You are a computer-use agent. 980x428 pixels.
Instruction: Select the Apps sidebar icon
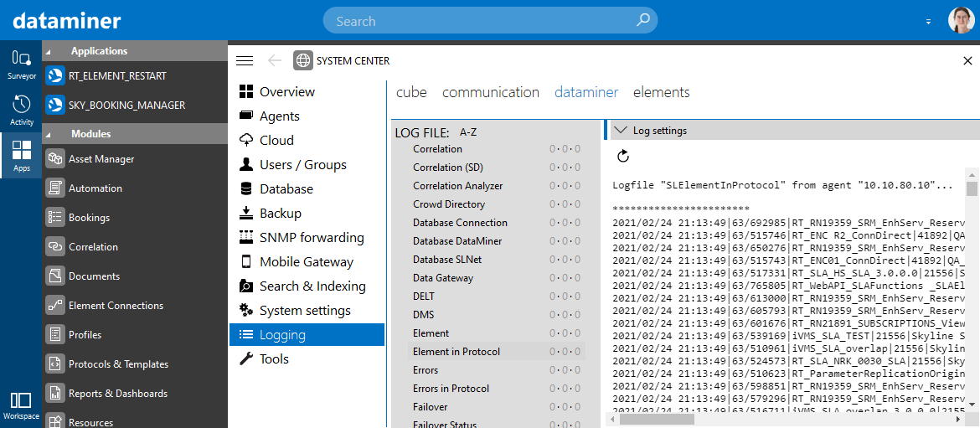tap(21, 156)
